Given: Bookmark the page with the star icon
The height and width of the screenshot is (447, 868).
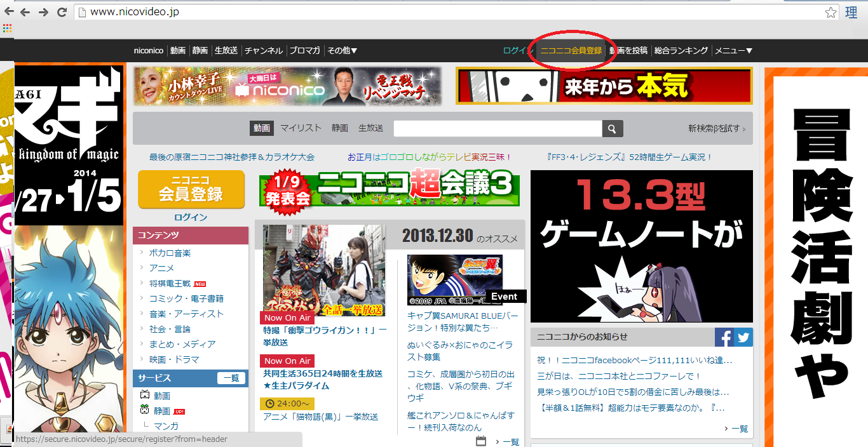Looking at the screenshot, I should (x=831, y=12).
